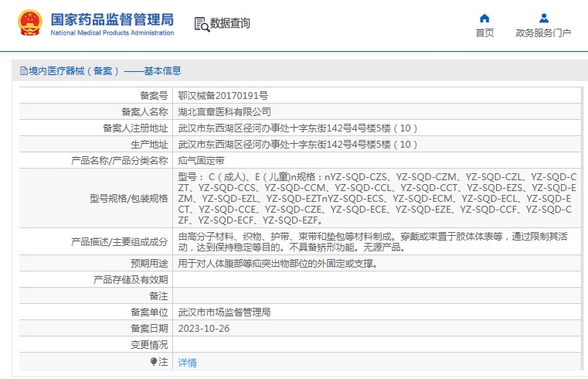Image resolution: width=588 pixels, height=379 pixels.
Task: Select the 预期用途 label
Action: click(149, 264)
